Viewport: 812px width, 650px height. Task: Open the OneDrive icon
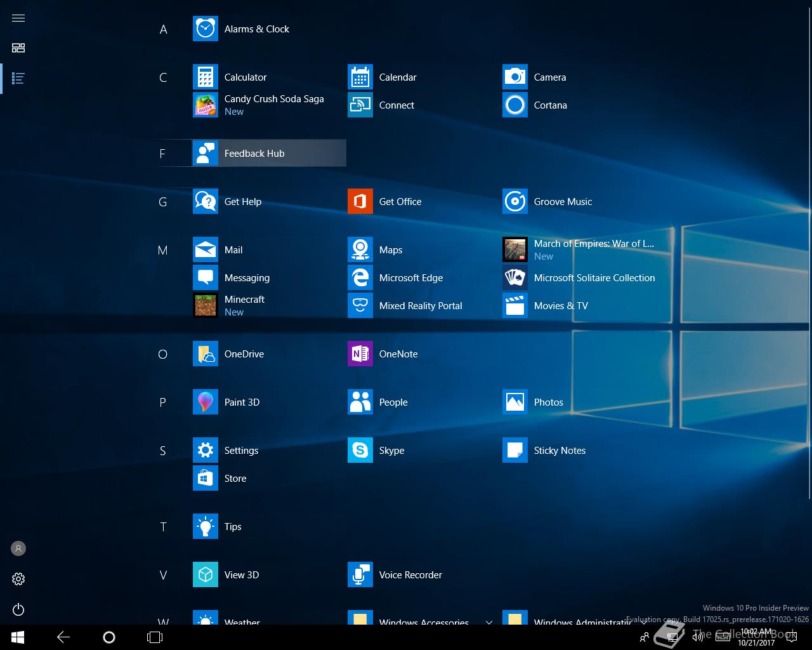point(206,354)
